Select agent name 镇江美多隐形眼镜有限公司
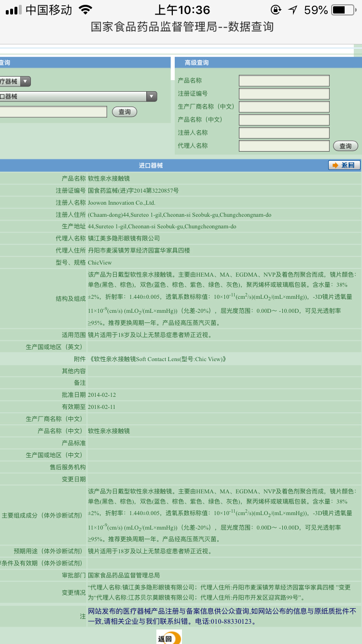This screenshot has height=644, width=362. (124, 238)
